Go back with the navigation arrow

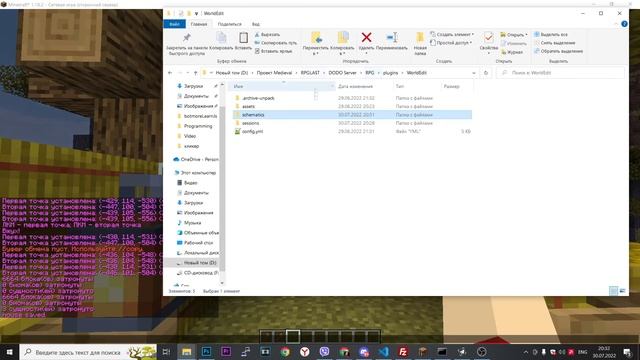(170, 73)
